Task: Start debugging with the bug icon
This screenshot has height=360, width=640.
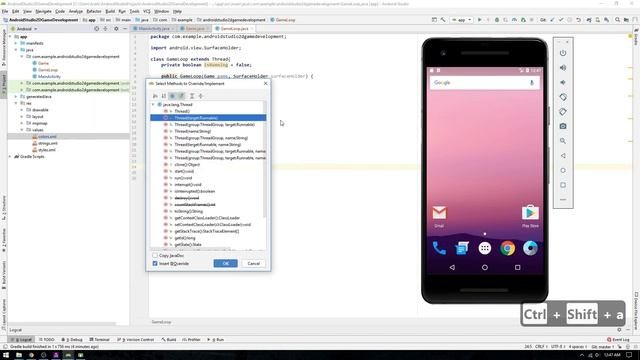Action: [497, 20]
